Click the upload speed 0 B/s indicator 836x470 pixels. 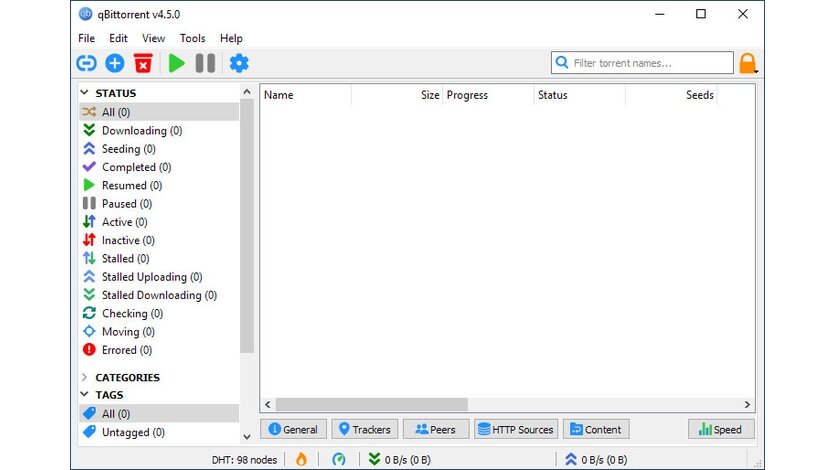click(596, 459)
